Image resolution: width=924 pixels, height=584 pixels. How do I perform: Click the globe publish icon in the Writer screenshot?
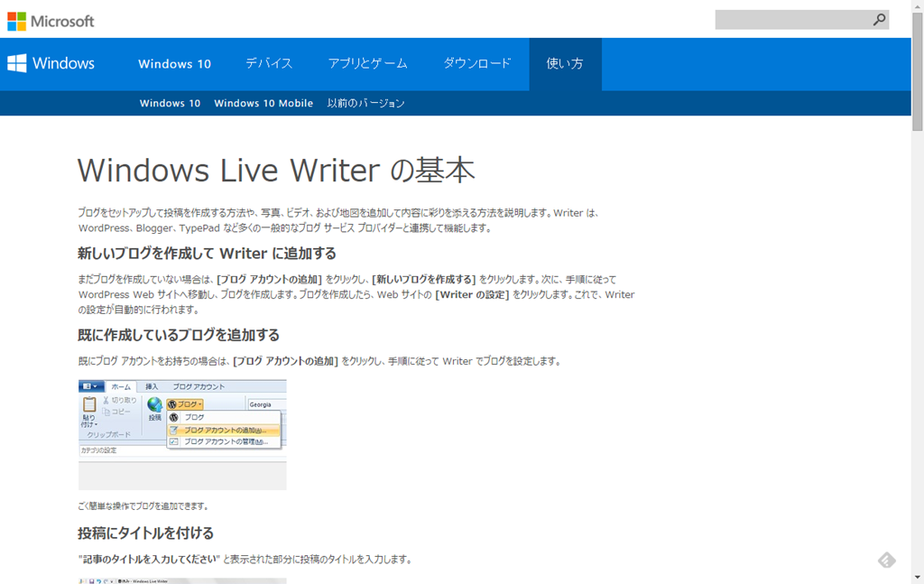[154, 406]
